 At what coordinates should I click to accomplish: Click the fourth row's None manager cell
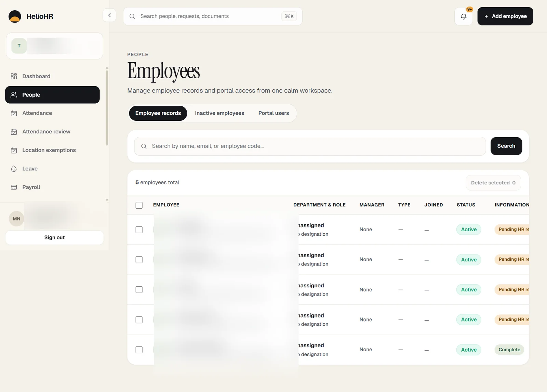(365, 319)
